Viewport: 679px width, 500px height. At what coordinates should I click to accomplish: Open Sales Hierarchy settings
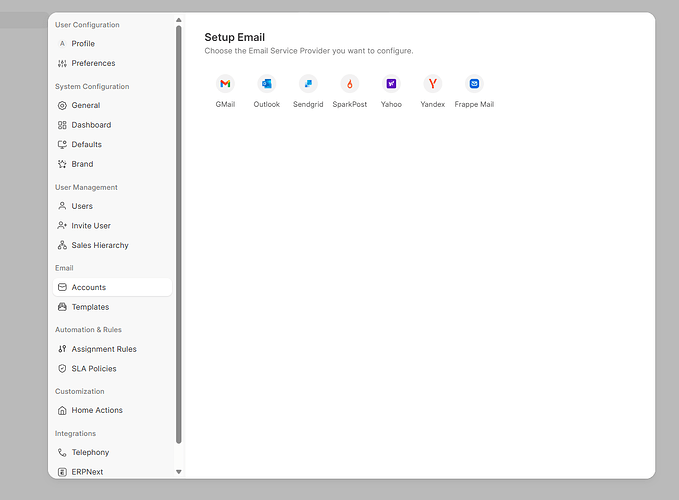point(113,245)
